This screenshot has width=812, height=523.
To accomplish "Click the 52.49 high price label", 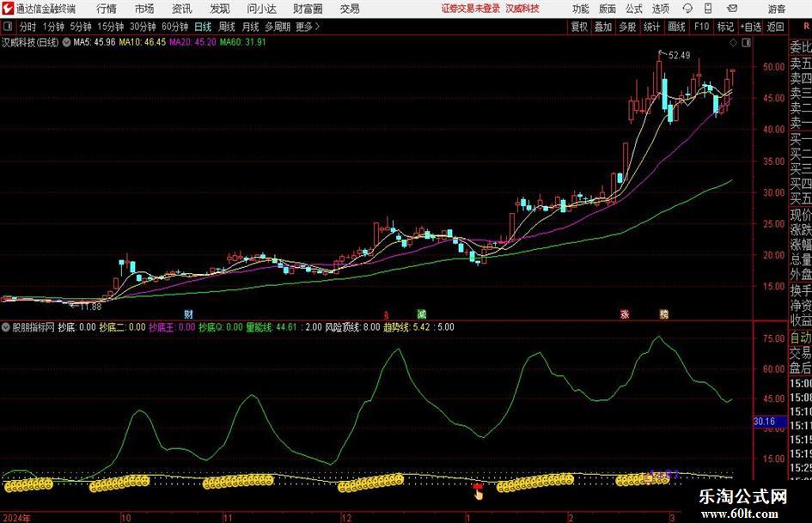I will [x=680, y=56].
